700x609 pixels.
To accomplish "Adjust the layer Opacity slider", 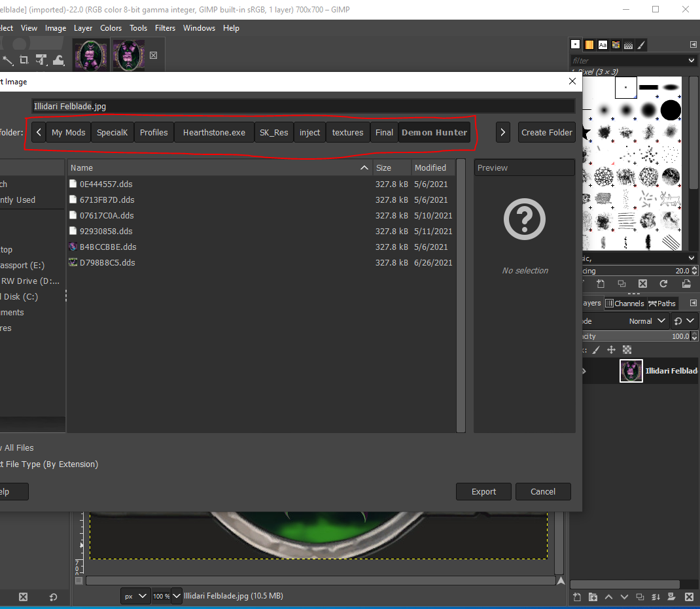I will [x=628, y=336].
